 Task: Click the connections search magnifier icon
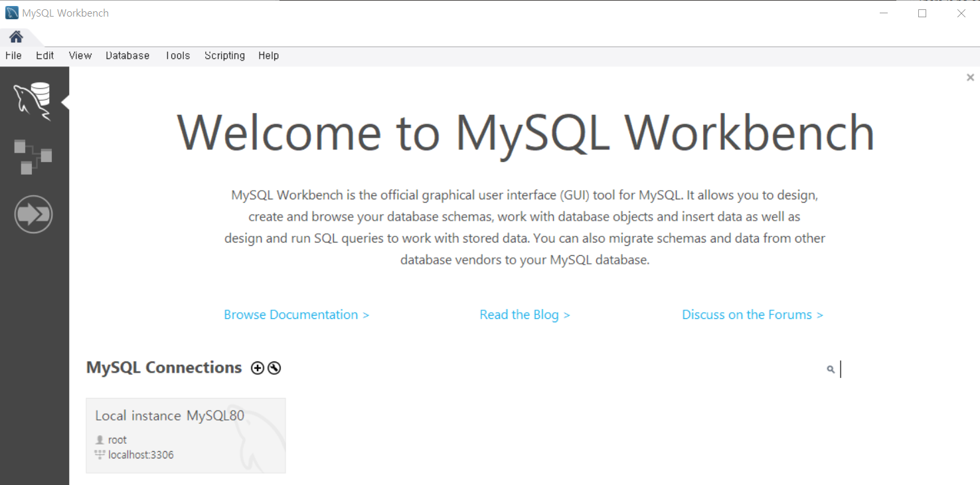point(831,369)
